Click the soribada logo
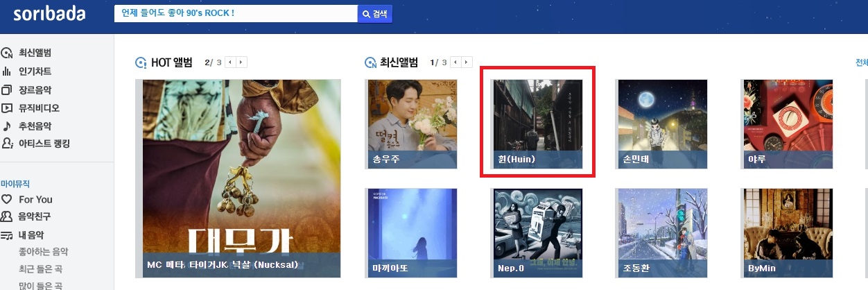 point(49,14)
